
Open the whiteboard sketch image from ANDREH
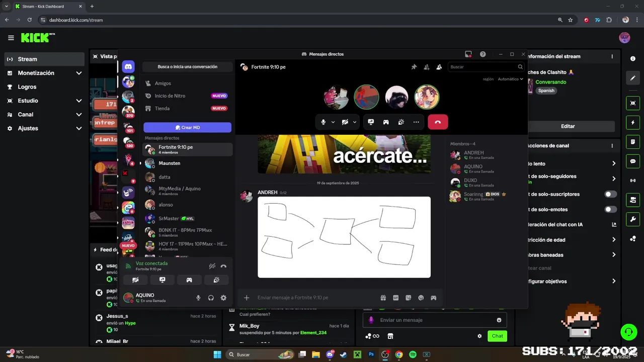tap(344, 237)
